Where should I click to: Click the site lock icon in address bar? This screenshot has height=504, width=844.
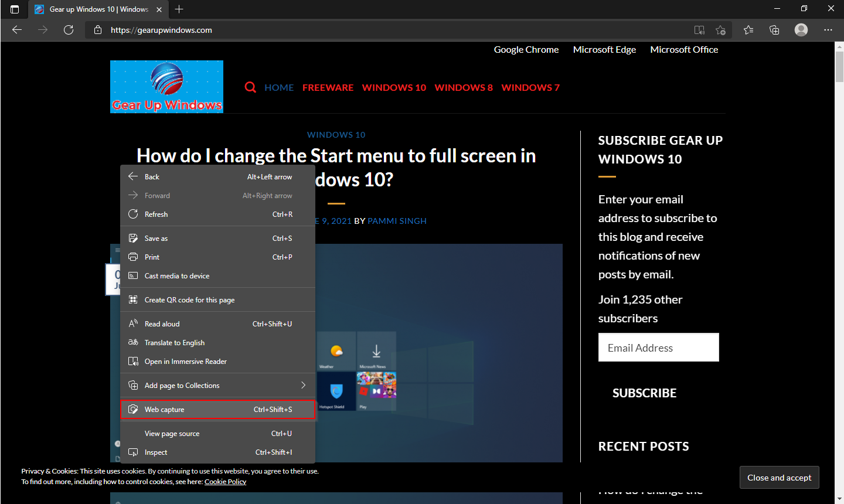coord(98,30)
